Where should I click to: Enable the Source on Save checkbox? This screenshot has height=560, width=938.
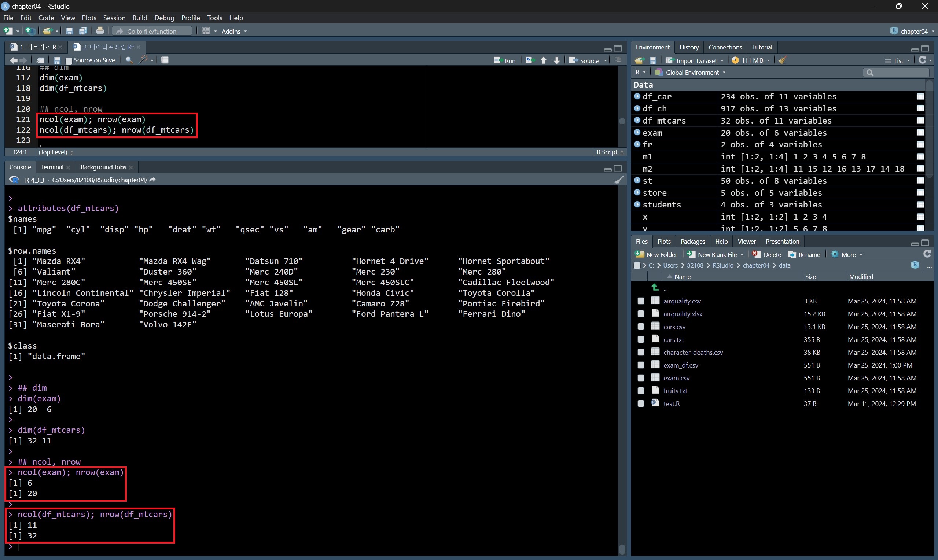(69, 60)
